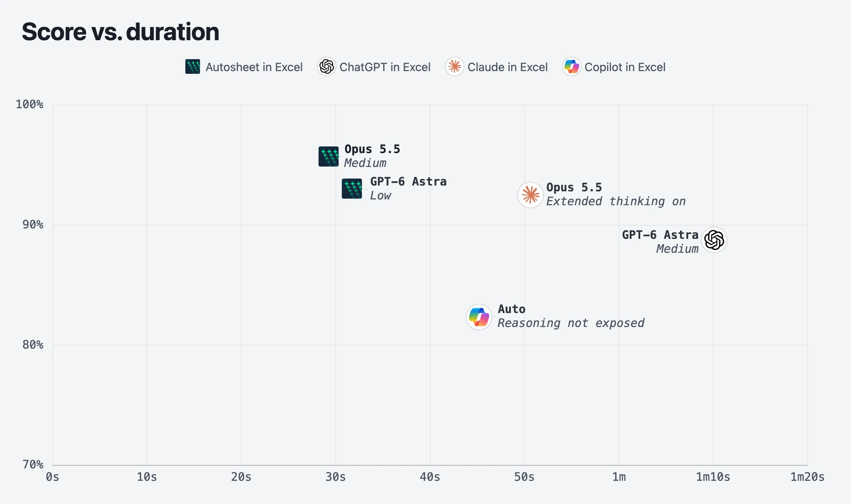Click the 1m10s x-axis tick label
This screenshot has height=504, width=851.
pyautogui.click(x=713, y=477)
